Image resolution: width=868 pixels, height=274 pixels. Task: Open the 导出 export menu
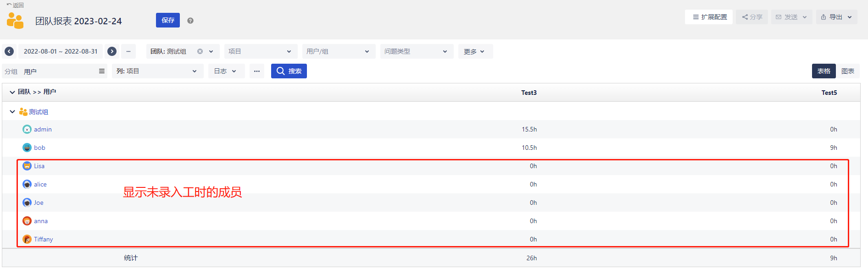click(x=836, y=17)
